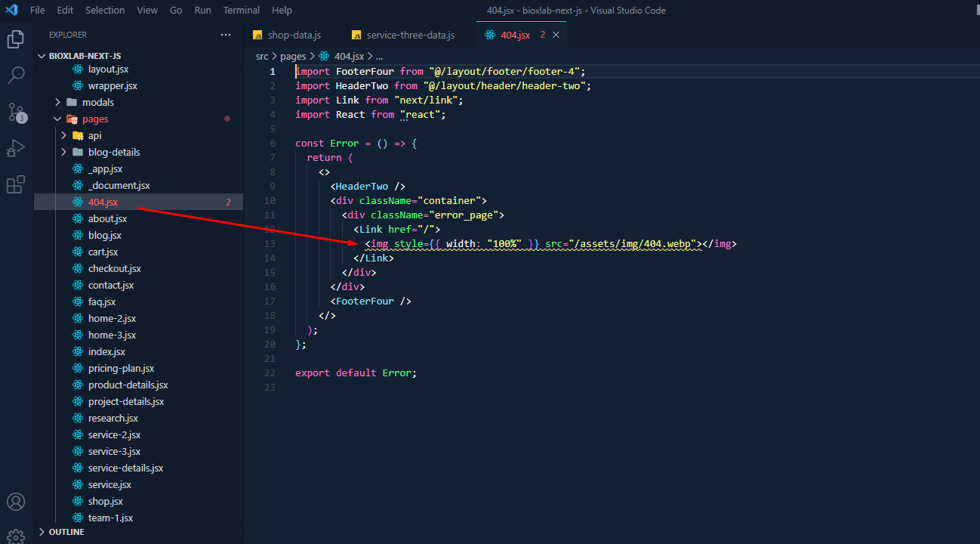Screen dimensions: 980x544
Task: Open the Terminal menu
Action: pos(242,10)
